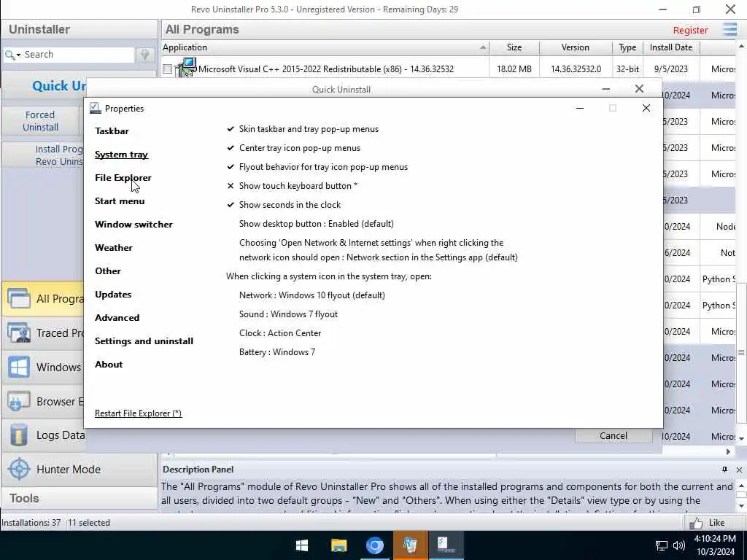The width and height of the screenshot is (747, 560).
Task: Toggle Flyout behavior for tray icon pop-up menus
Action: point(323,167)
